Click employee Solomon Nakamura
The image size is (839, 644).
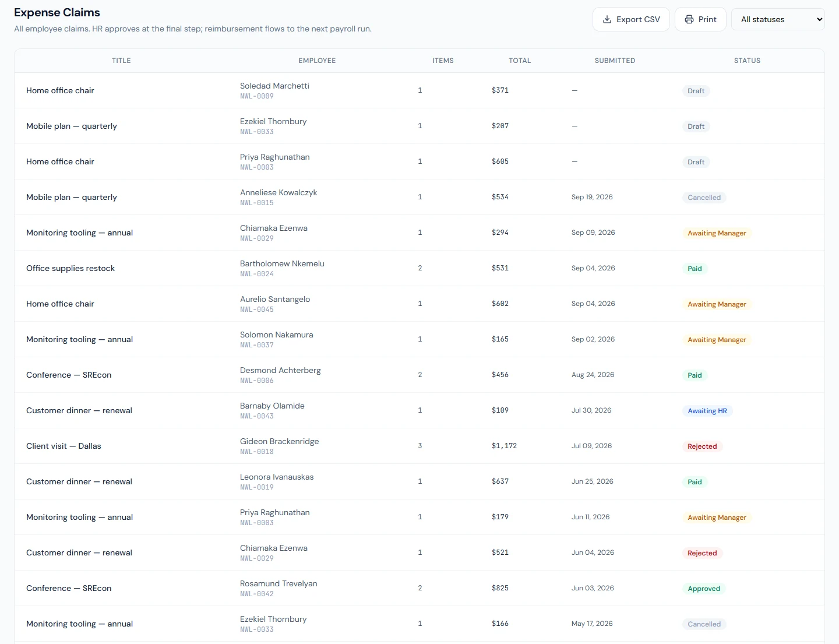click(277, 335)
